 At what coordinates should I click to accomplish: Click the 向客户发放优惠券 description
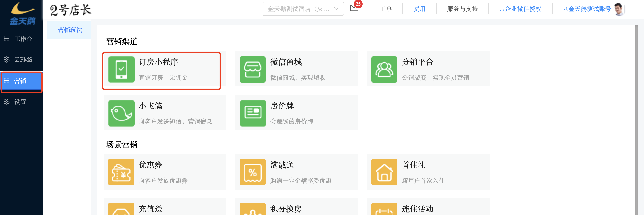pos(163,181)
